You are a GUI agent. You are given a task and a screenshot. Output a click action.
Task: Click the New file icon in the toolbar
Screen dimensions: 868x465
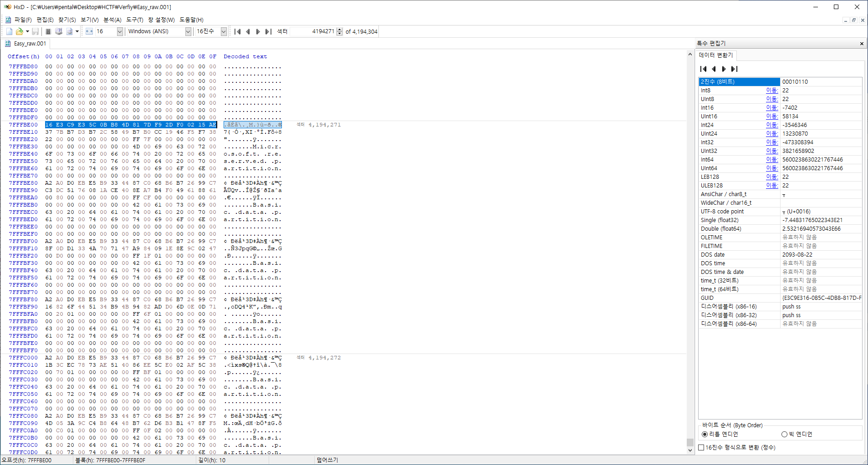coord(9,31)
